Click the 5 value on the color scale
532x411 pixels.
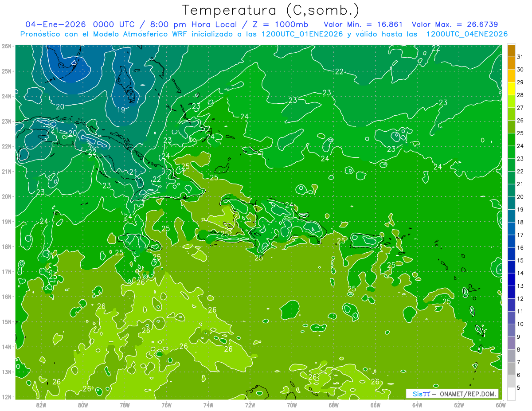pyautogui.click(x=518, y=388)
